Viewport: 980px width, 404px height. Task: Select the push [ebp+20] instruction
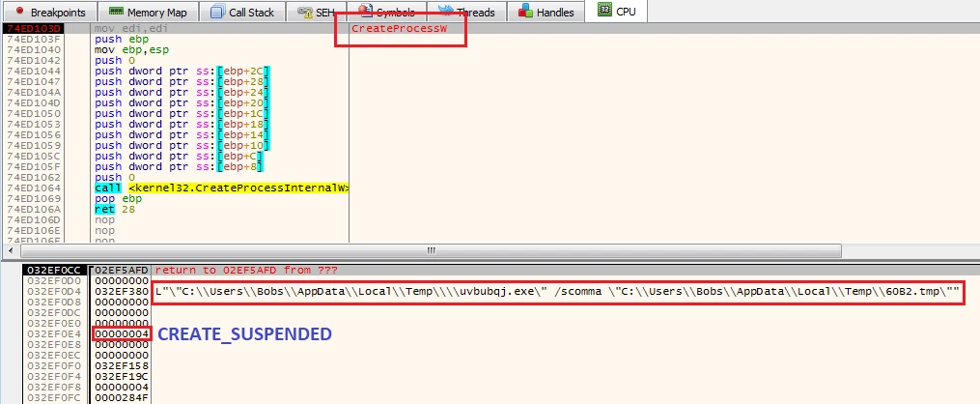pos(182,103)
